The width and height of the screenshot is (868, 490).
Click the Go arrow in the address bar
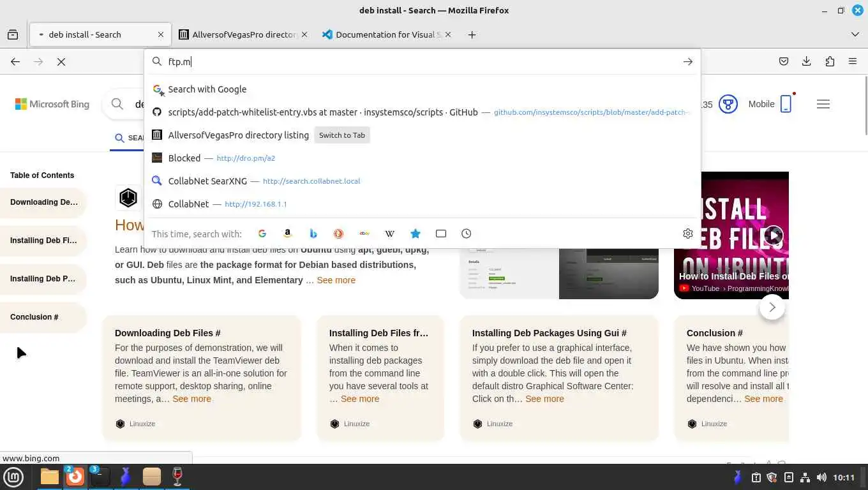tap(687, 62)
